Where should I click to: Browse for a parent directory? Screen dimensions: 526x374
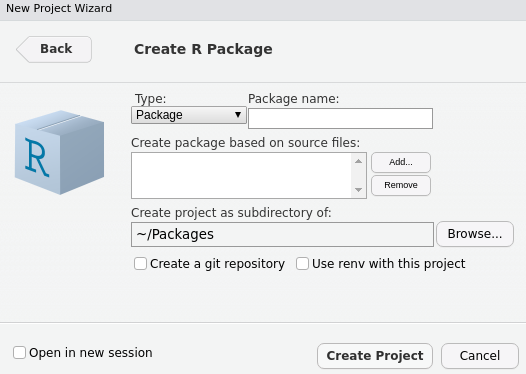[475, 234]
